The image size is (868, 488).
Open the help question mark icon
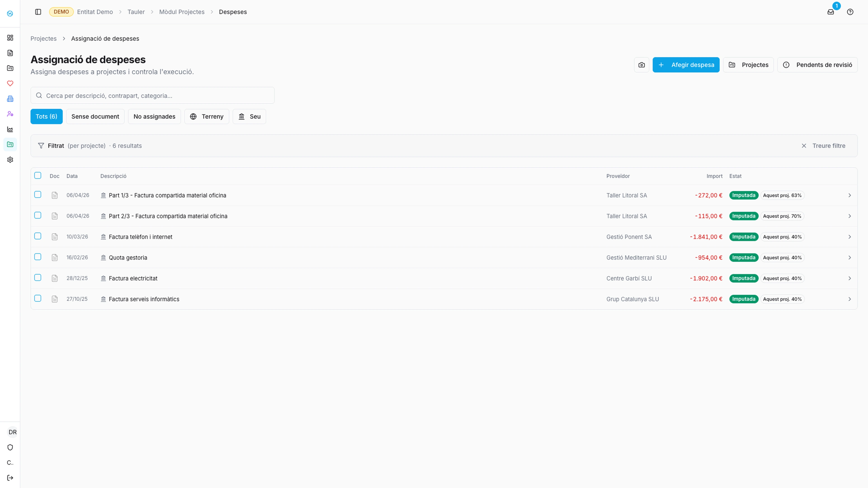coord(850,12)
